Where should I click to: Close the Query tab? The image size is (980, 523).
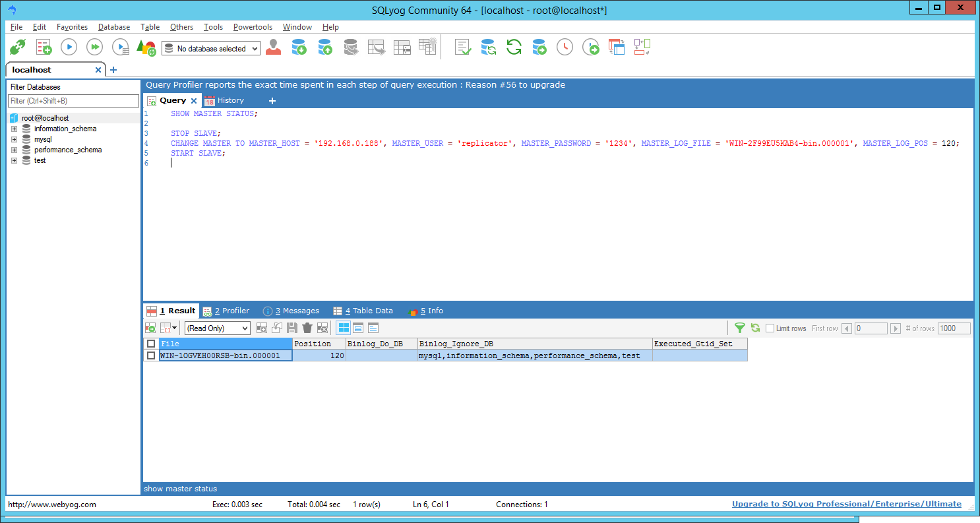point(194,101)
